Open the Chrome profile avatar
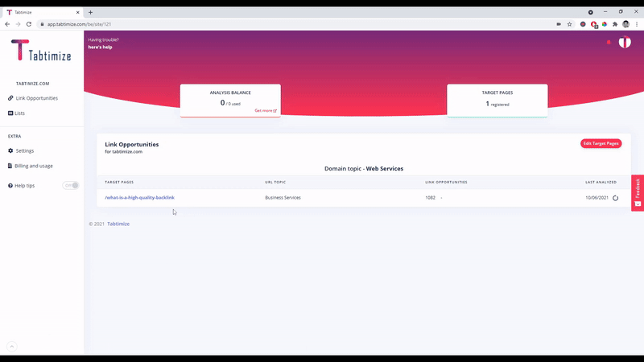The height and width of the screenshot is (362, 644). pyautogui.click(x=626, y=24)
